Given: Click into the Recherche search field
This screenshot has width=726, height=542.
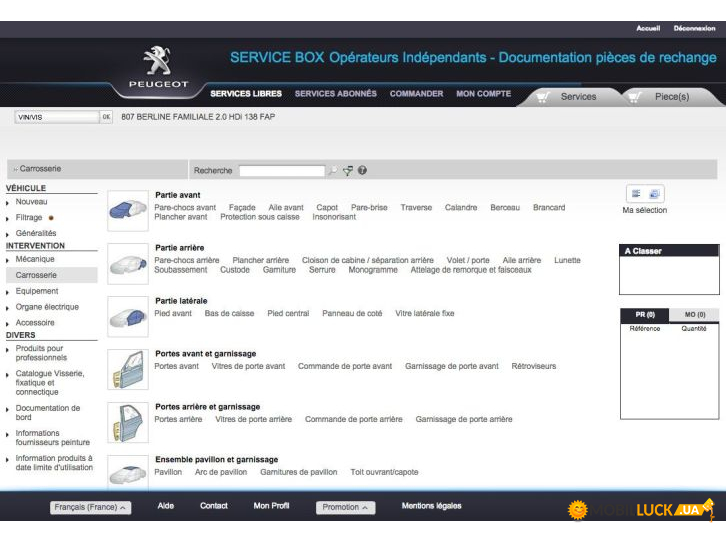Looking at the screenshot, I should pos(282,171).
